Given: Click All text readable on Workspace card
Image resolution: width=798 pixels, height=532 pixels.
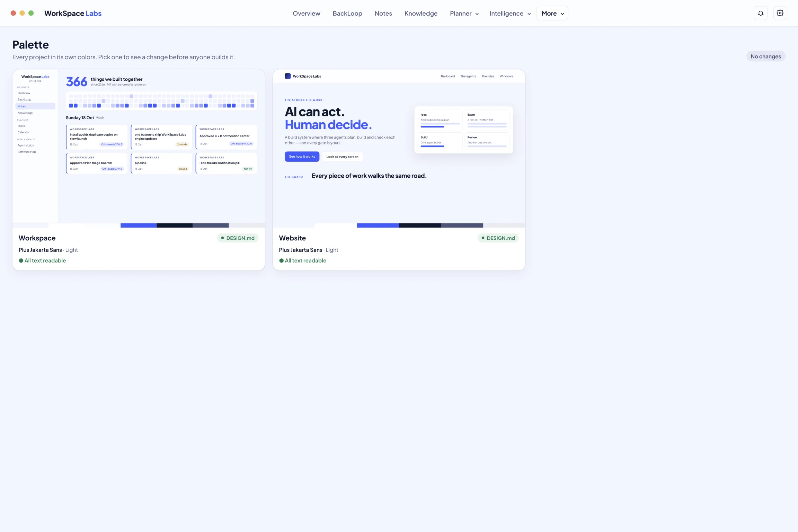Looking at the screenshot, I should [42, 260].
